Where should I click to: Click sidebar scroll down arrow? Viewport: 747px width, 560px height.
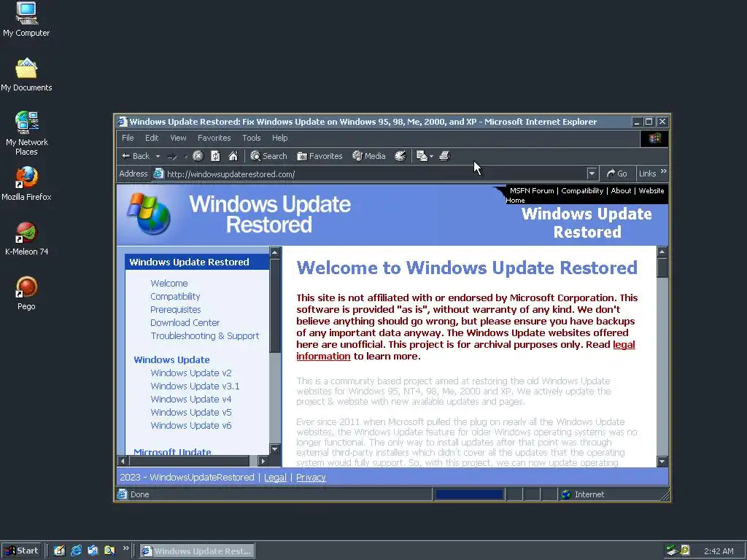[x=275, y=448]
